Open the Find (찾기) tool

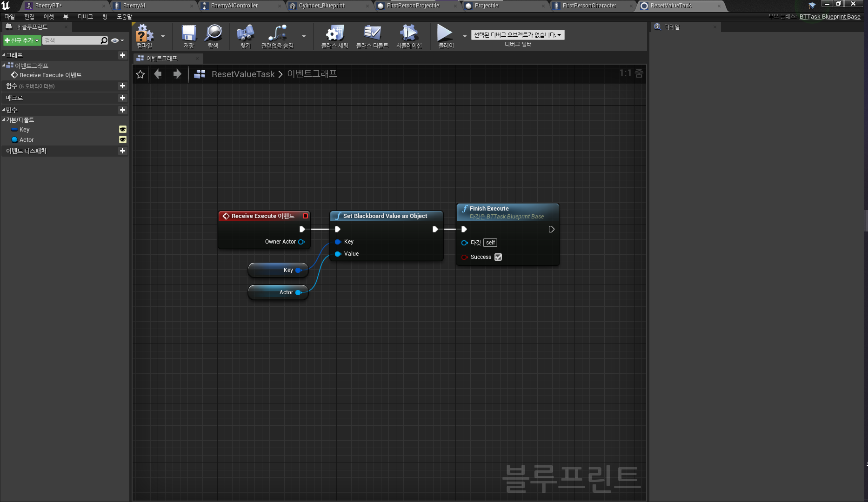click(x=245, y=36)
